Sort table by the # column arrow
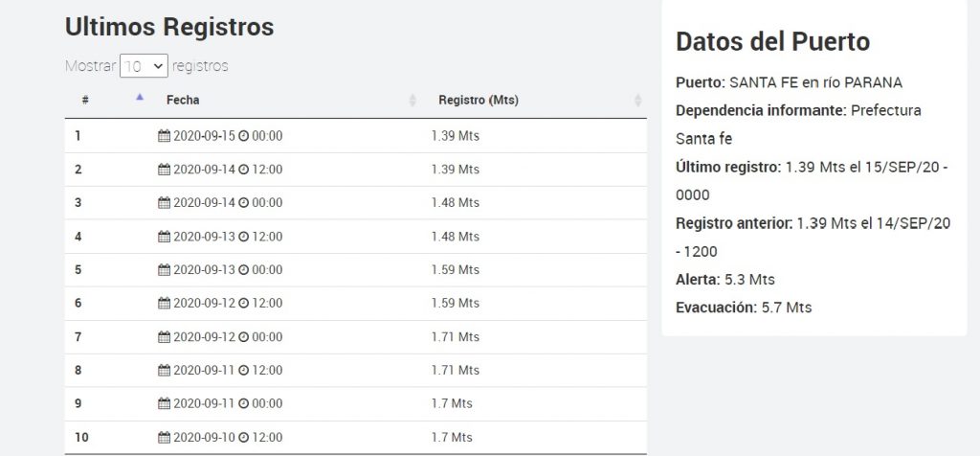The height and width of the screenshot is (456, 980). point(140,99)
